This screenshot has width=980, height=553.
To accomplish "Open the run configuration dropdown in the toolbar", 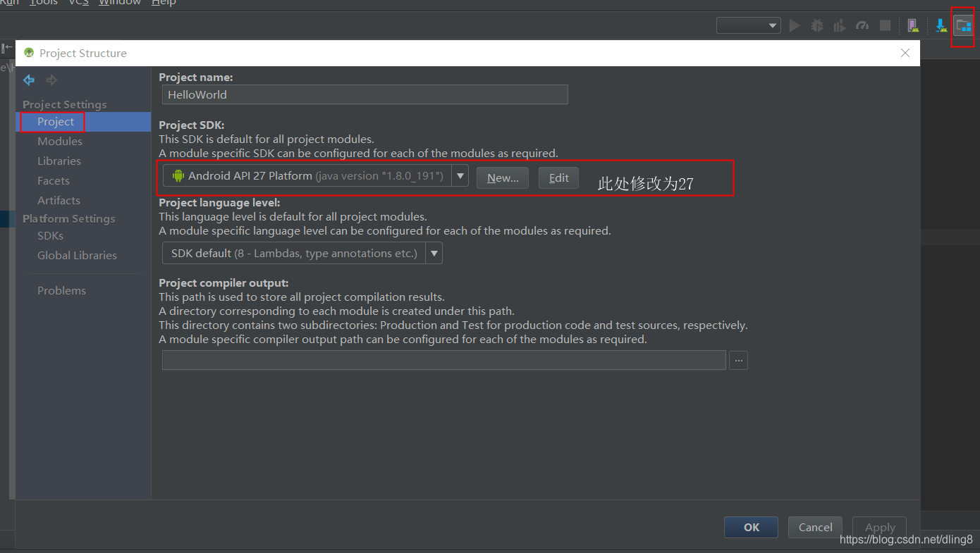I will click(749, 26).
